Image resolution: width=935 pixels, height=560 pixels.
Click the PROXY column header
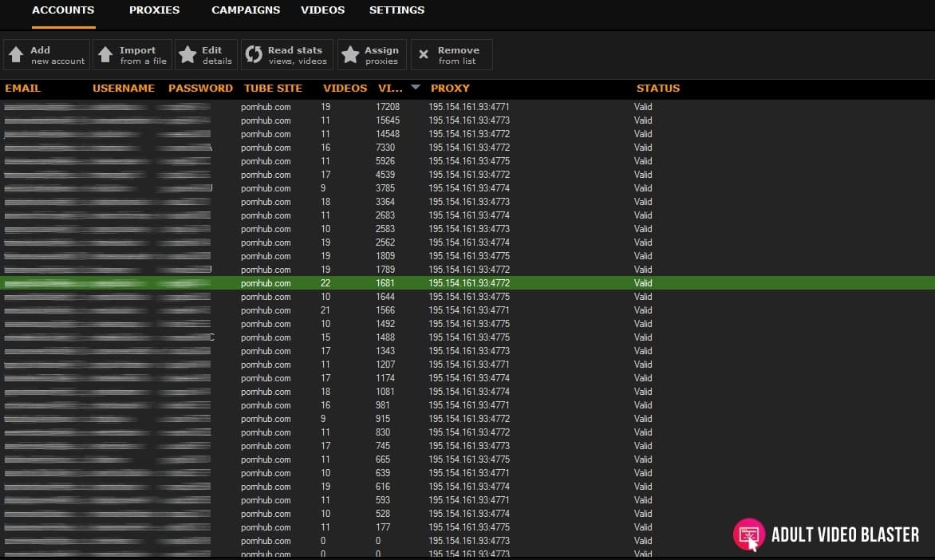point(450,88)
